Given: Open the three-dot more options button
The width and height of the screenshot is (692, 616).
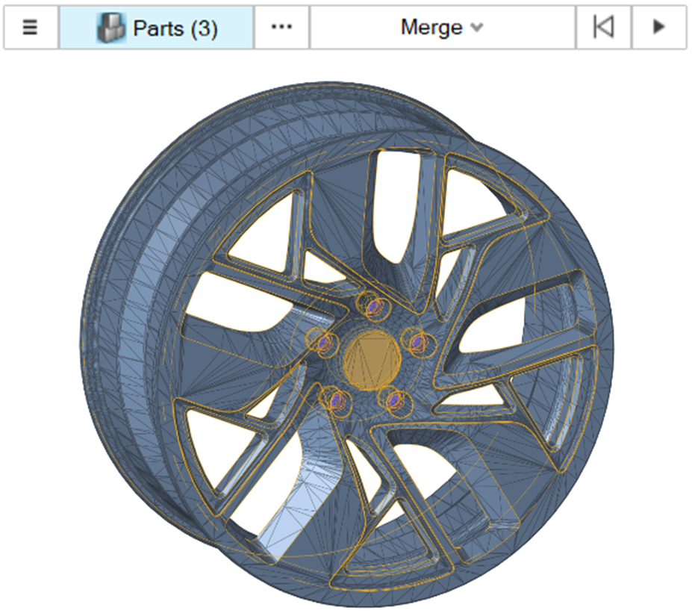Looking at the screenshot, I should click(281, 27).
